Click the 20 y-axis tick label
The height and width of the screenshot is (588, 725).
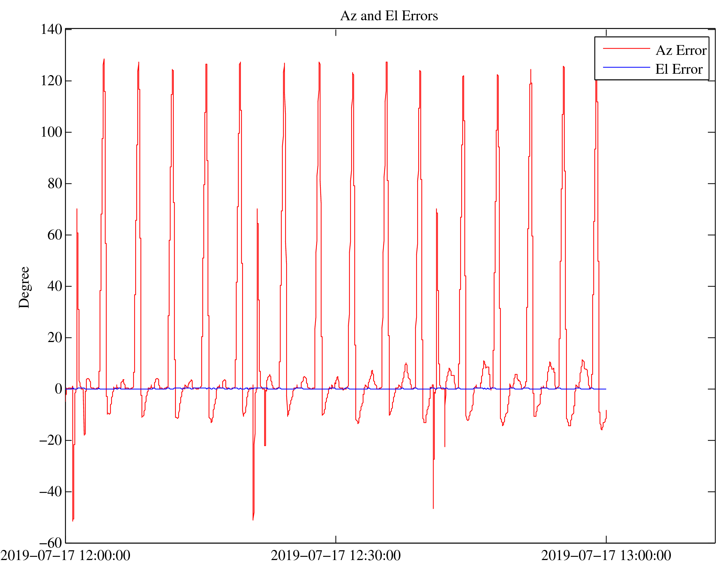click(55, 337)
